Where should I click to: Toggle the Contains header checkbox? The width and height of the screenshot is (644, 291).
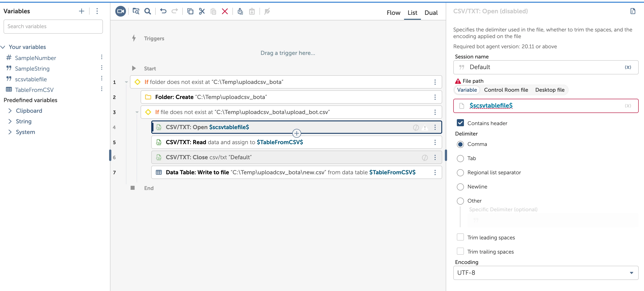coord(460,123)
